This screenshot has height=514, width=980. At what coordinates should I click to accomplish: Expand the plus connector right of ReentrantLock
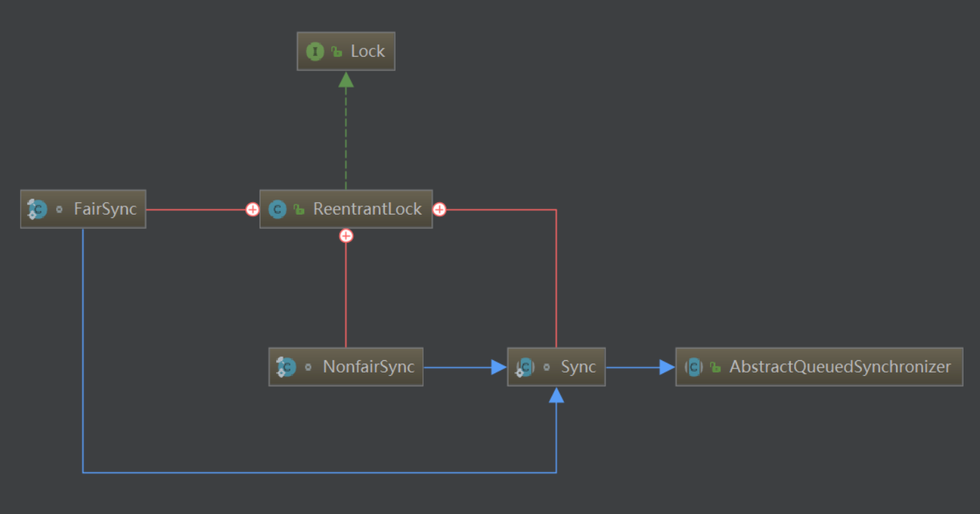click(439, 209)
